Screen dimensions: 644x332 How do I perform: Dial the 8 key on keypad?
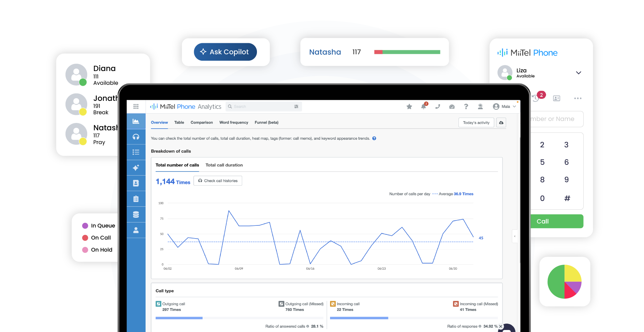pyautogui.click(x=542, y=180)
